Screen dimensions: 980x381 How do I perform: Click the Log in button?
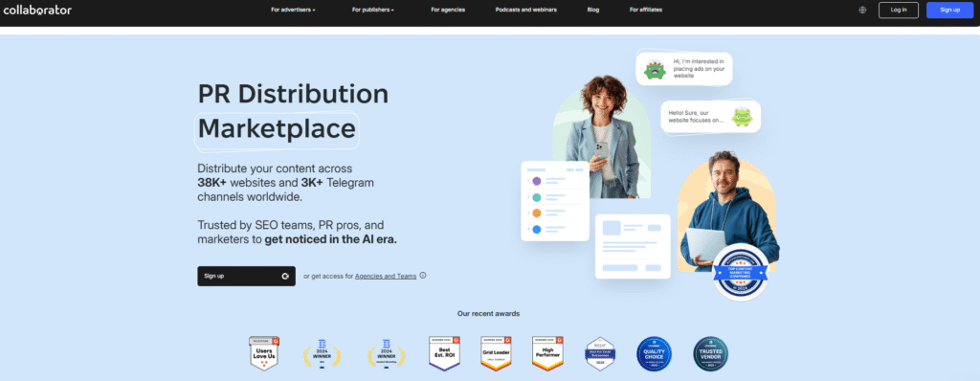point(898,10)
